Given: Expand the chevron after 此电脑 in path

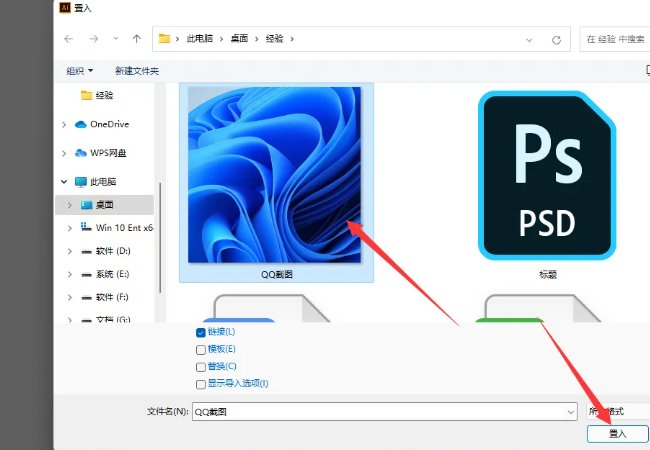Looking at the screenshot, I should [x=221, y=39].
